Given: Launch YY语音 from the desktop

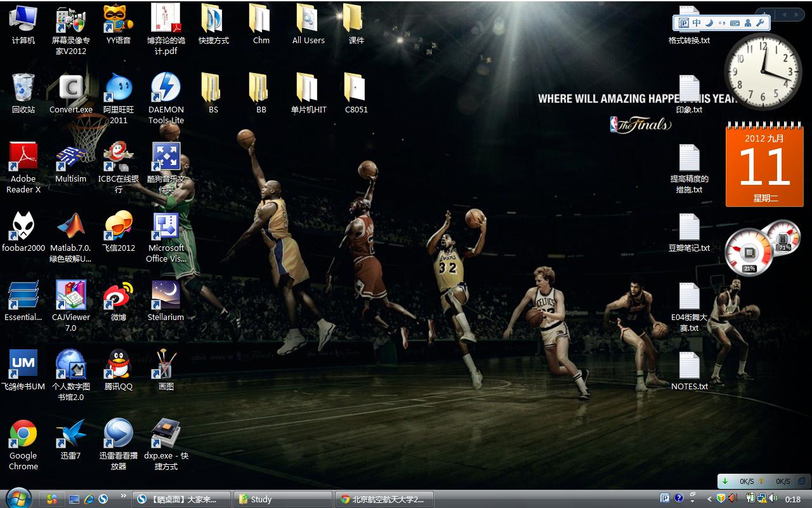Looking at the screenshot, I should pos(119,24).
